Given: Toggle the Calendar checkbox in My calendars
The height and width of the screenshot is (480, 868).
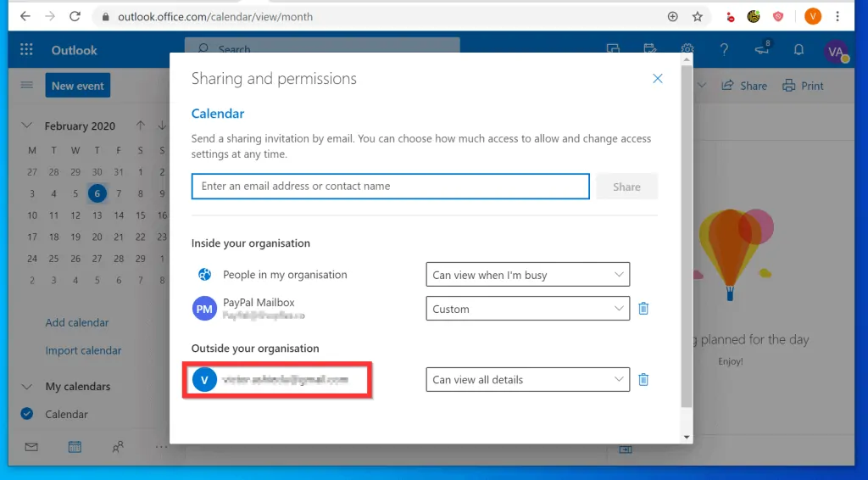Looking at the screenshot, I should pyautogui.click(x=27, y=414).
